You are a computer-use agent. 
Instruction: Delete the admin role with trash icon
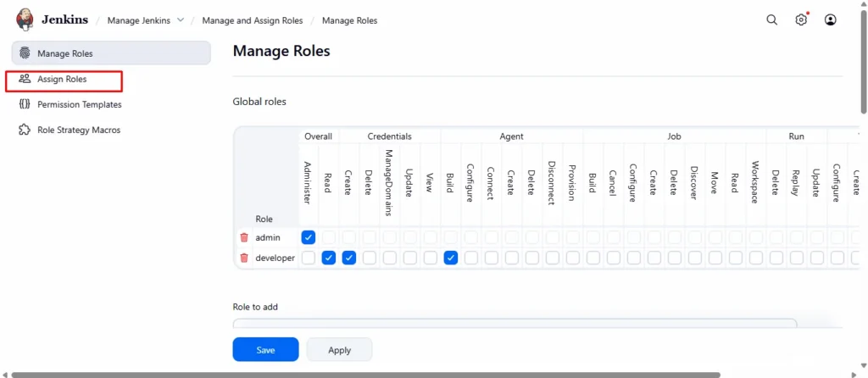tap(244, 237)
